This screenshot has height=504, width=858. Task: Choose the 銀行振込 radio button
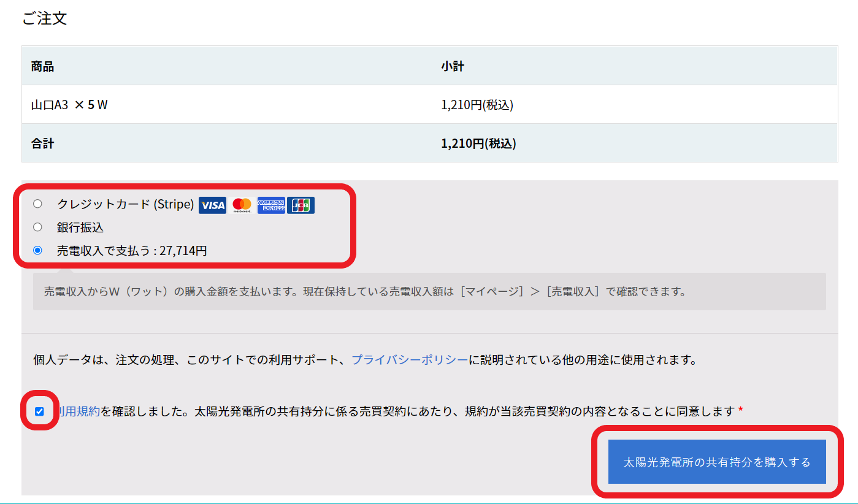point(38,227)
